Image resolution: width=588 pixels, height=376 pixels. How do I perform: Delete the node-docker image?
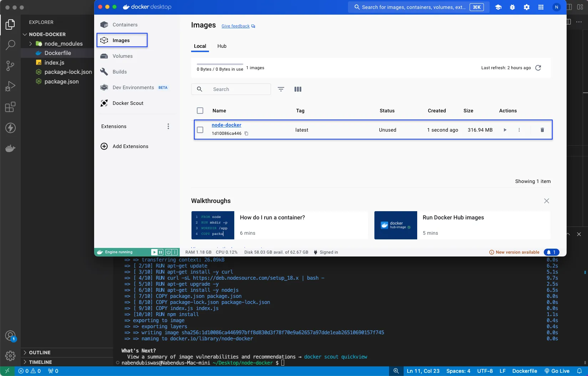click(x=542, y=130)
